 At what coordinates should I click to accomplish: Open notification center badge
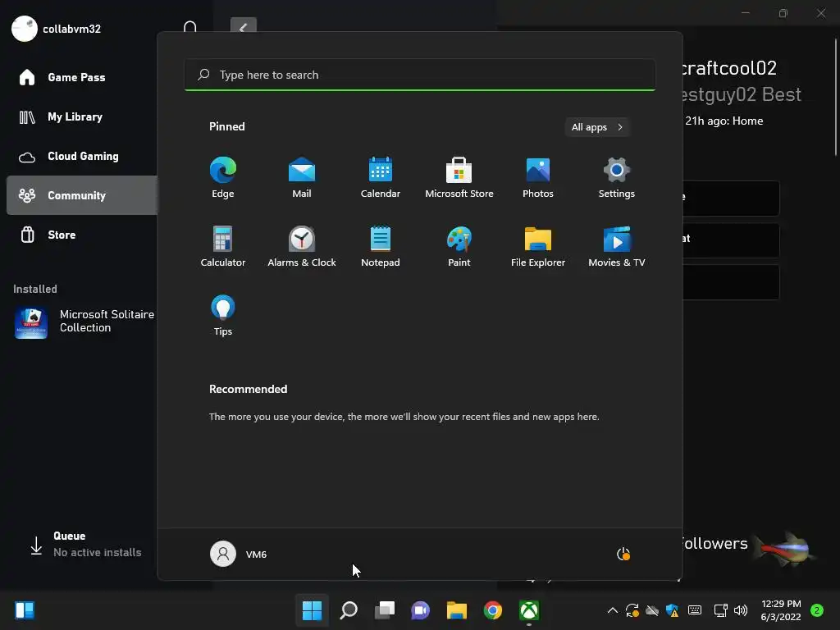[817, 610]
